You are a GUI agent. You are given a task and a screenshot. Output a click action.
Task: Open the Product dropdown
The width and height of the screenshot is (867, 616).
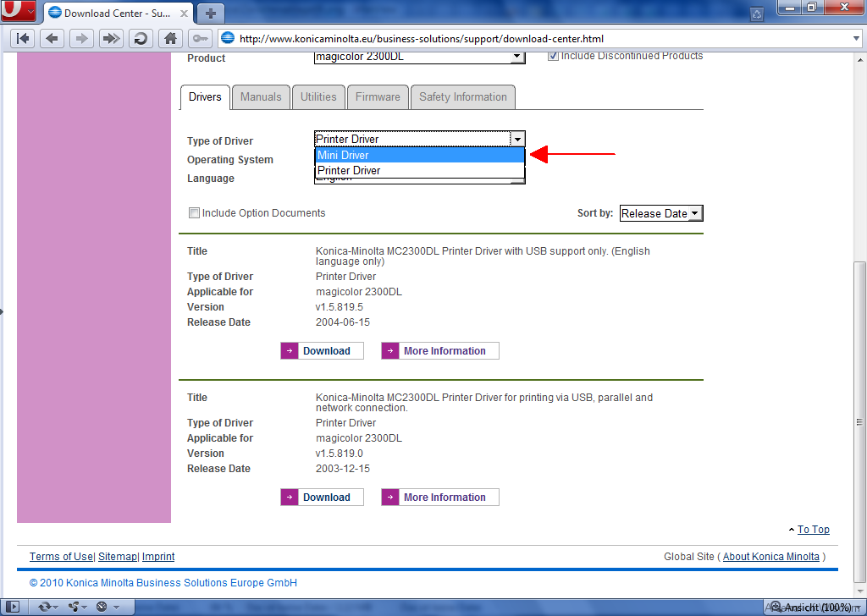coord(419,57)
